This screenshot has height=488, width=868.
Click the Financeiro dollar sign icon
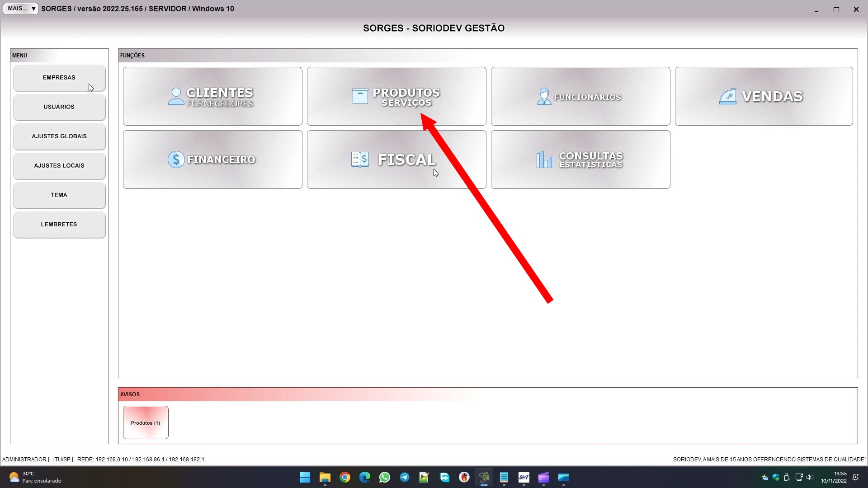pyautogui.click(x=176, y=160)
